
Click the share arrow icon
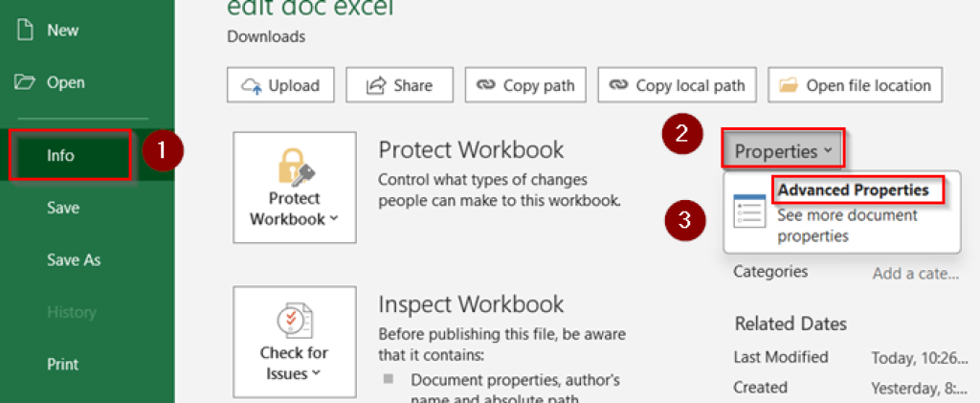click(x=376, y=85)
